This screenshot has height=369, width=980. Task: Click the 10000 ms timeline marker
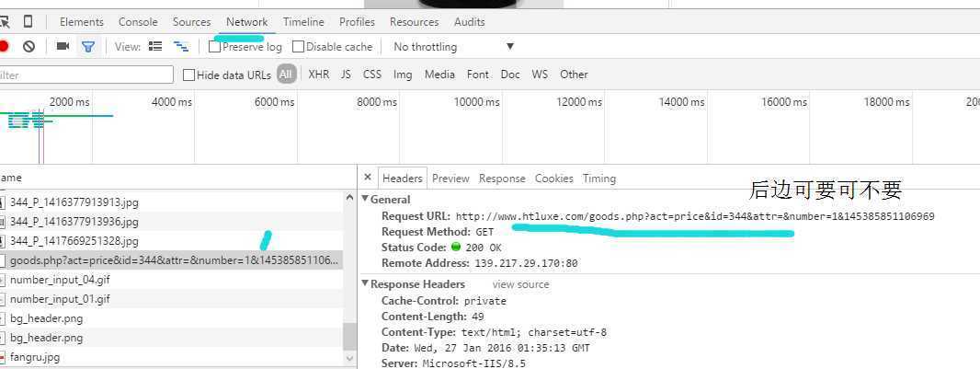pyautogui.click(x=476, y=101)
